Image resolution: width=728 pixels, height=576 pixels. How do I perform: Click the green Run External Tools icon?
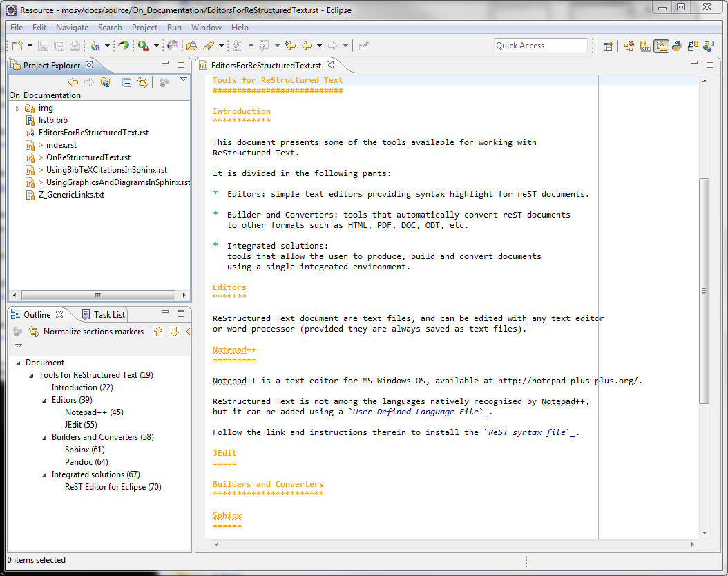144,46
